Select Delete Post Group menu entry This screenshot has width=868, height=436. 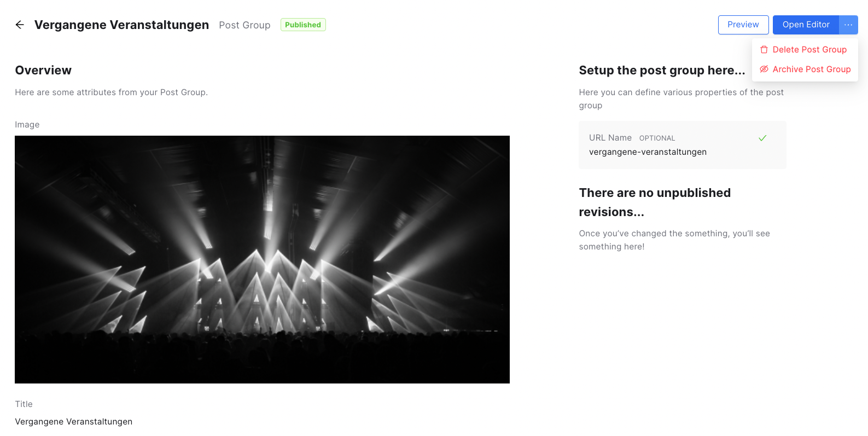click(809, 50)
